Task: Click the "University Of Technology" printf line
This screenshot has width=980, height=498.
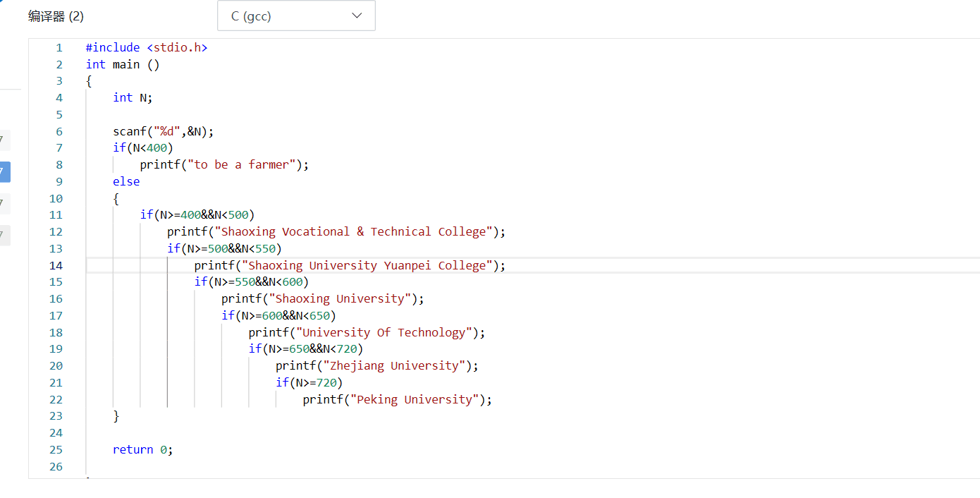Action: tap(367, 332)
